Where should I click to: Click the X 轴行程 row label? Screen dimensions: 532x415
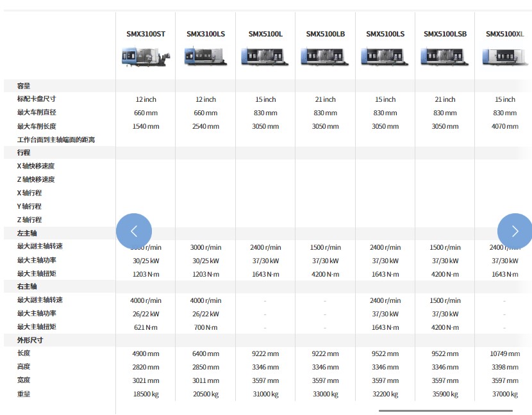[29, 193]
